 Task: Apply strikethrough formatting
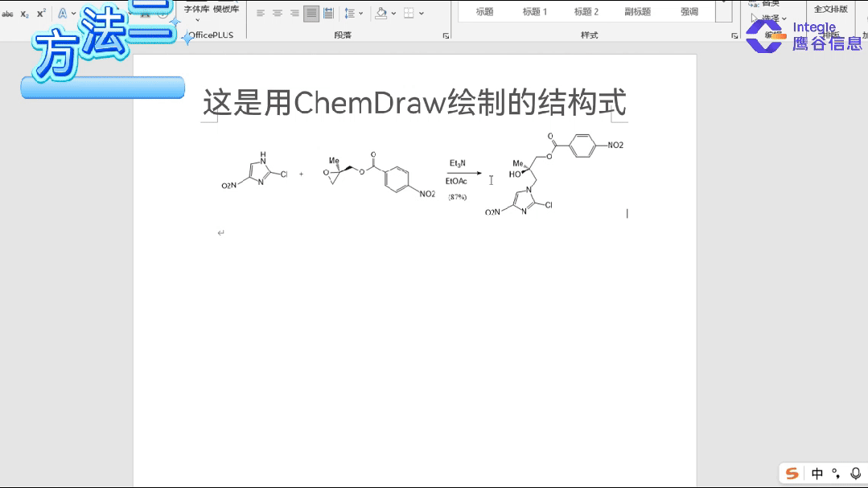pos(8,14)
